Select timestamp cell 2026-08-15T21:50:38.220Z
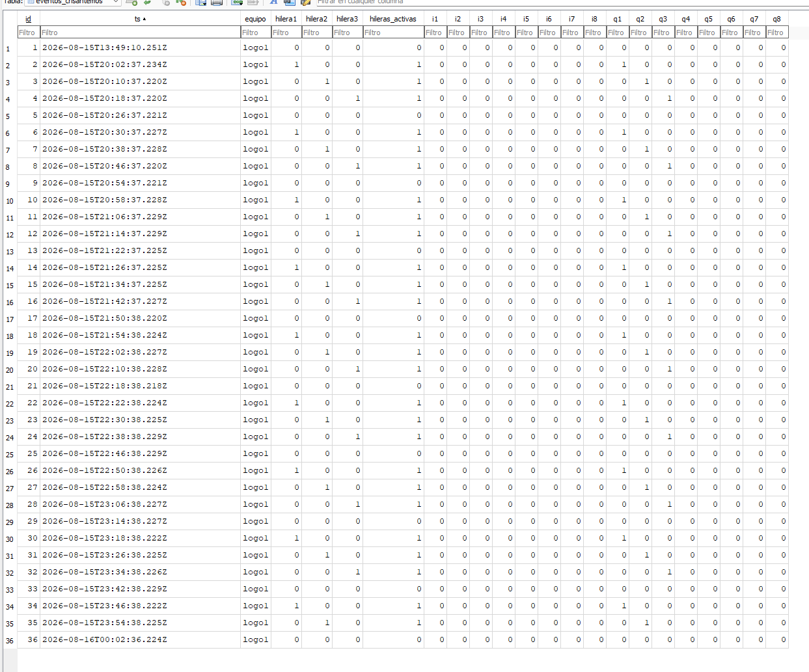809x672 pixels. (140, 318)
